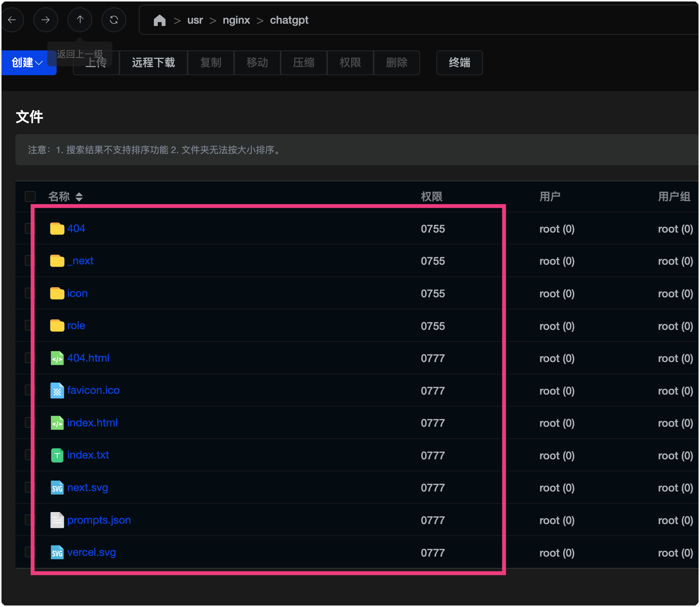Screen dimensions: 700x607
Task: Navigate to usr in breadcrumb
Action: pyautogui.click(x=195, y=20)
